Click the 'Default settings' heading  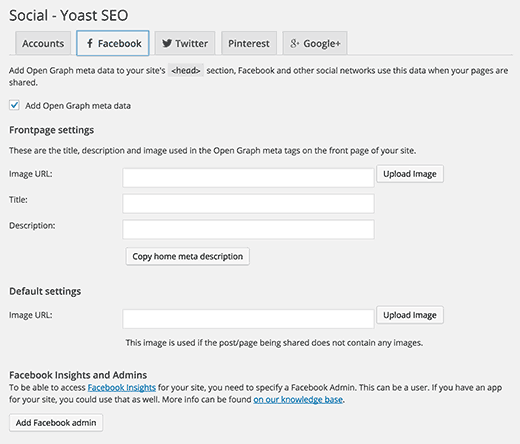click(45, 291)
